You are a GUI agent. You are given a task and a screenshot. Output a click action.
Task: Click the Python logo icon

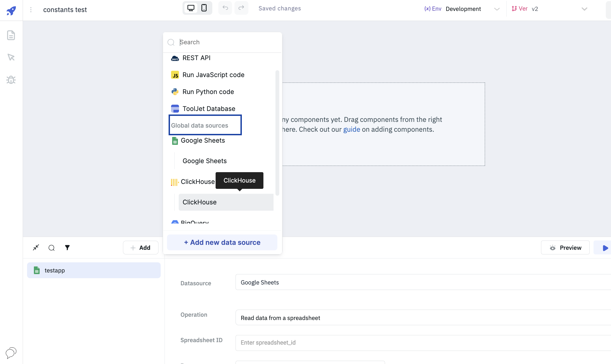click(x=175, y=92)
